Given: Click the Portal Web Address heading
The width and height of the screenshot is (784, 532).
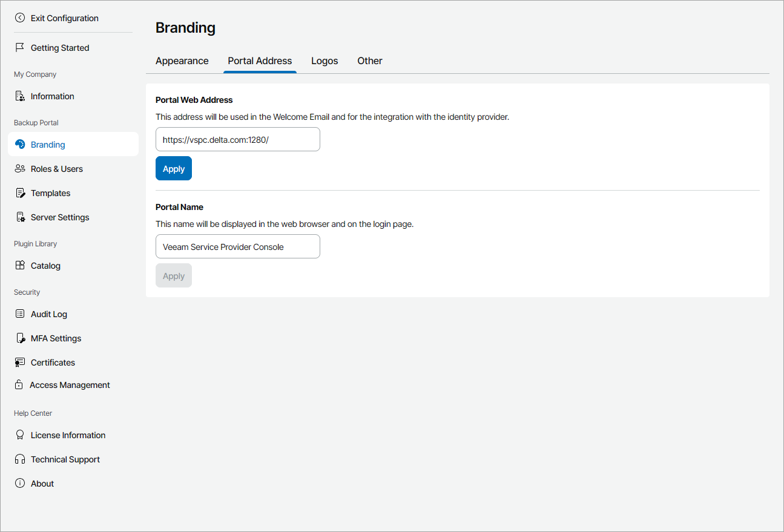Looking at the screenshot, I should pos(194,100).
